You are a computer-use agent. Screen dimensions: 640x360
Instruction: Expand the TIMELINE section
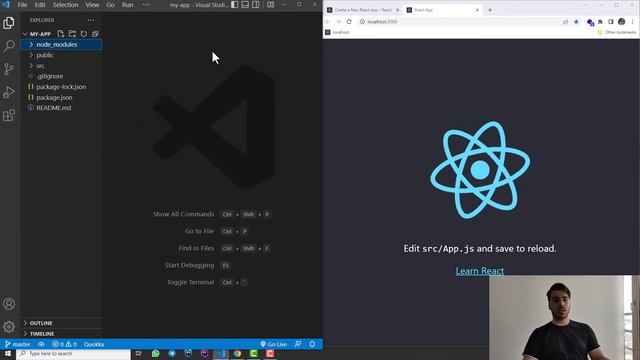(61, 333)
